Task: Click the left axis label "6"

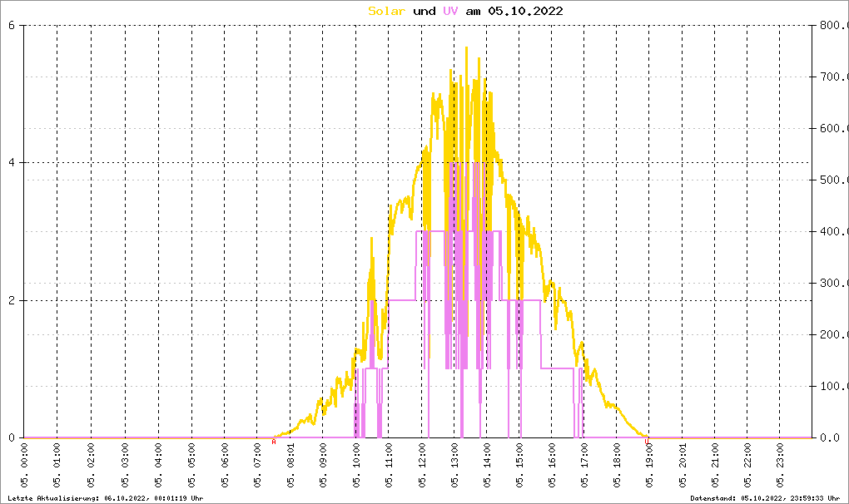Action: pos(12,25)
